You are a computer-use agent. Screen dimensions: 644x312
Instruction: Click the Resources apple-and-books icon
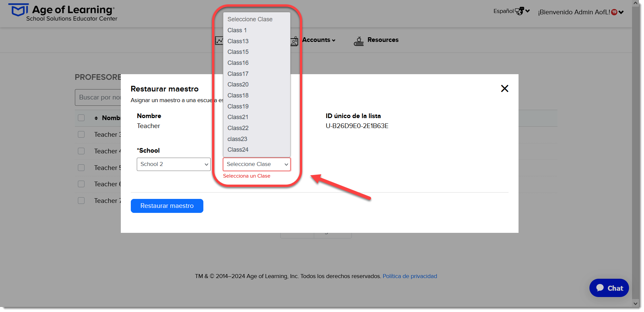click(x=359, y=41)
